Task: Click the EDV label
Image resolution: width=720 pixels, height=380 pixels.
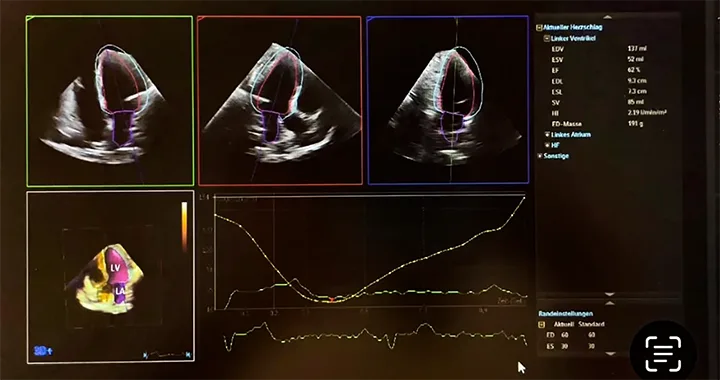Action: (x=558, y=49)
